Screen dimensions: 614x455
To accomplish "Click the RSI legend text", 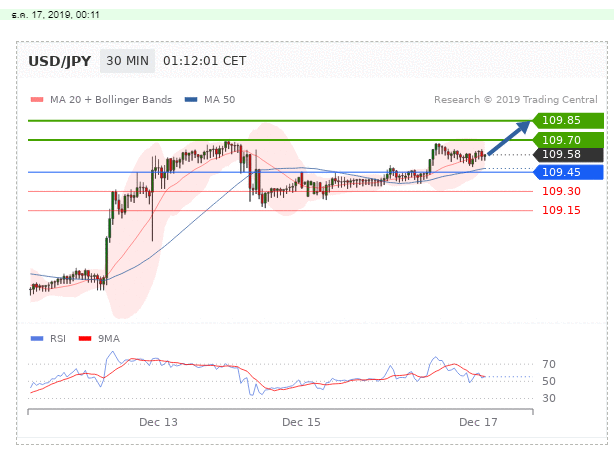I will coord(58,338).
